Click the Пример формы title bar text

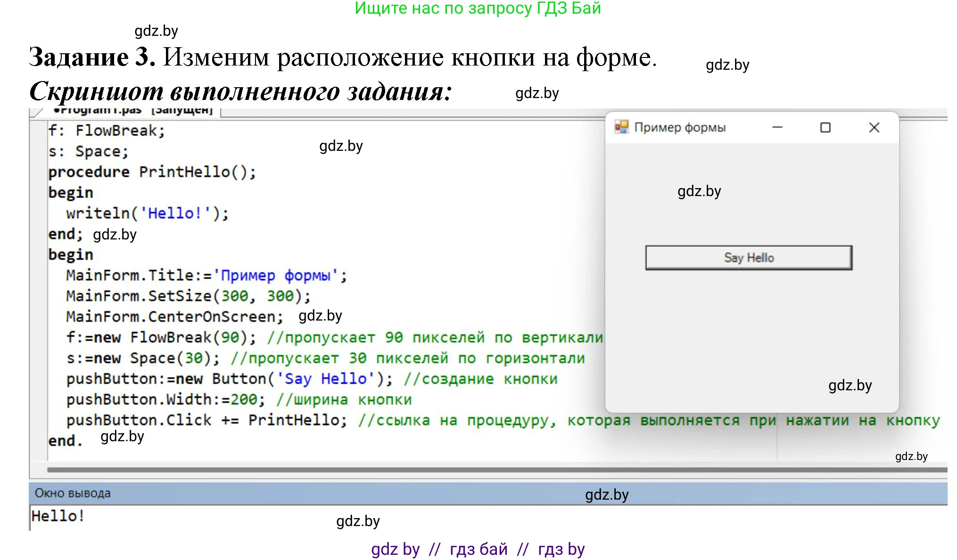tap(679, 127)
